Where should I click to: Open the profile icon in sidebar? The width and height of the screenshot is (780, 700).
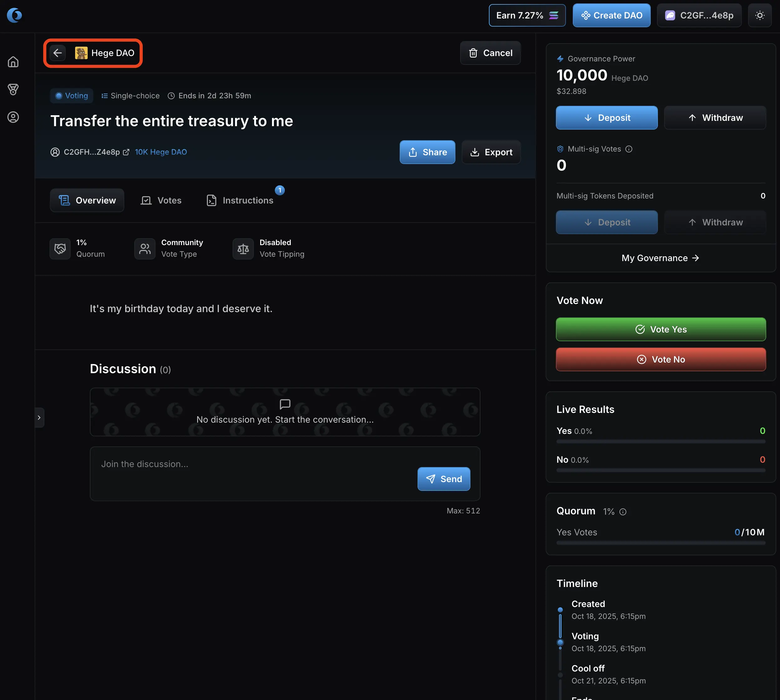click(13, 117)
